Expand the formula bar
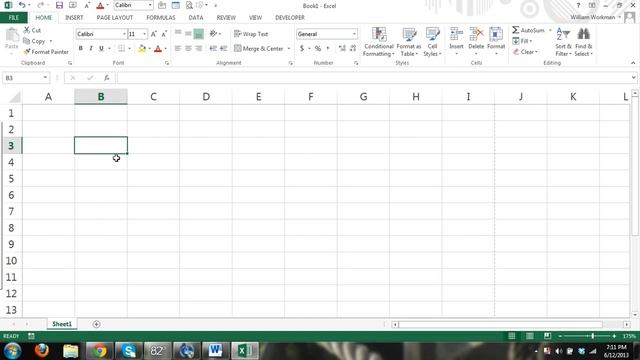This screenshot has height=360, width=640. [633, 78]
